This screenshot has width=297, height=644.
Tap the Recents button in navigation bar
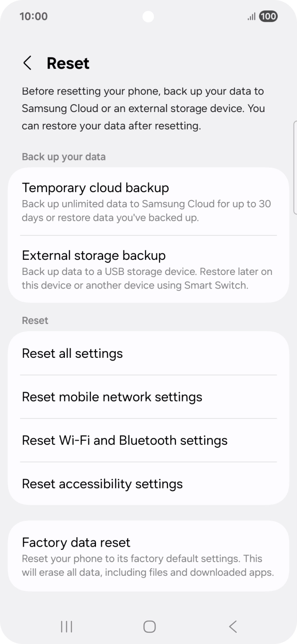[66, 627]
